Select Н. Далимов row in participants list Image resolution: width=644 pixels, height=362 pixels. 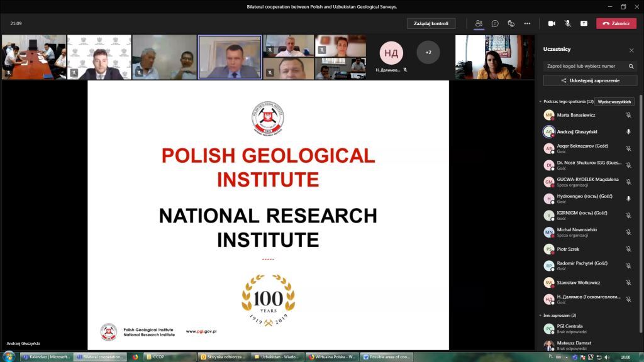(588, 299)
